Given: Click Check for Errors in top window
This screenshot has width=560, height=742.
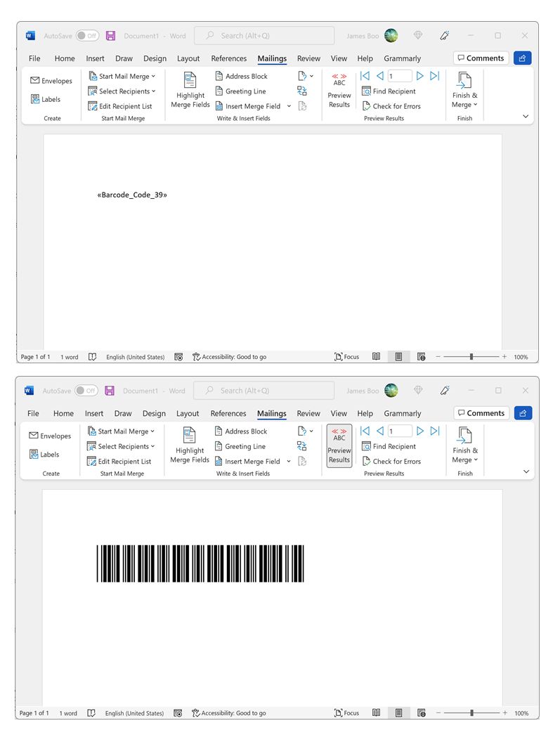Looking at the screenshot, I should [x=391, y=106].
